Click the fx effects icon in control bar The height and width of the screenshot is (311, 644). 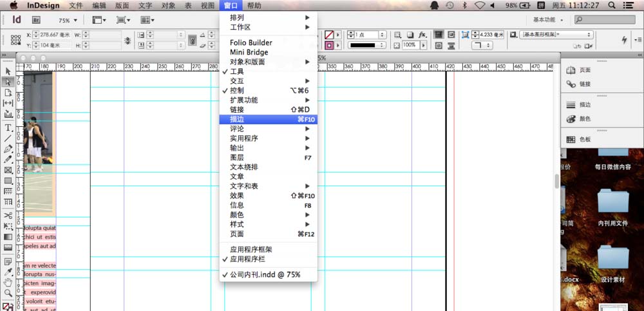pyautogui.click(x=422, y=34)
